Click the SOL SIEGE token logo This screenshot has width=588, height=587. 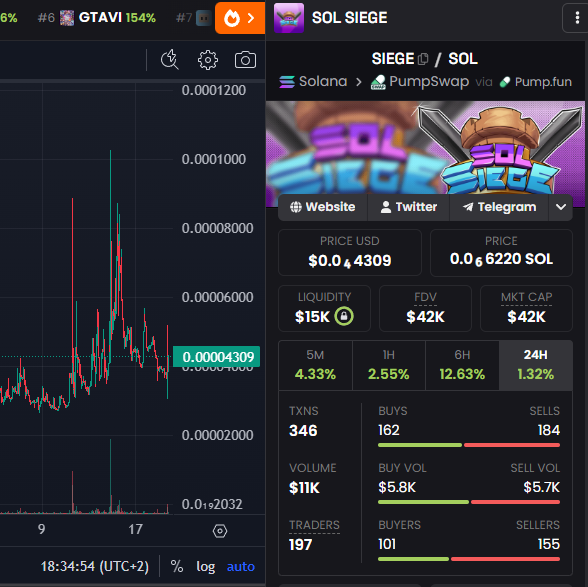(x=289, y=18)
